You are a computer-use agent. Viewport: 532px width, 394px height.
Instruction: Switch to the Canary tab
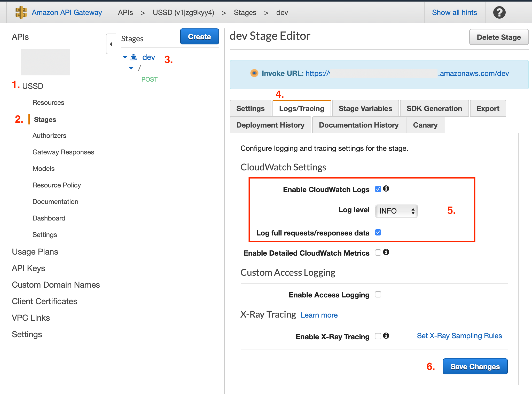point(425,125)
